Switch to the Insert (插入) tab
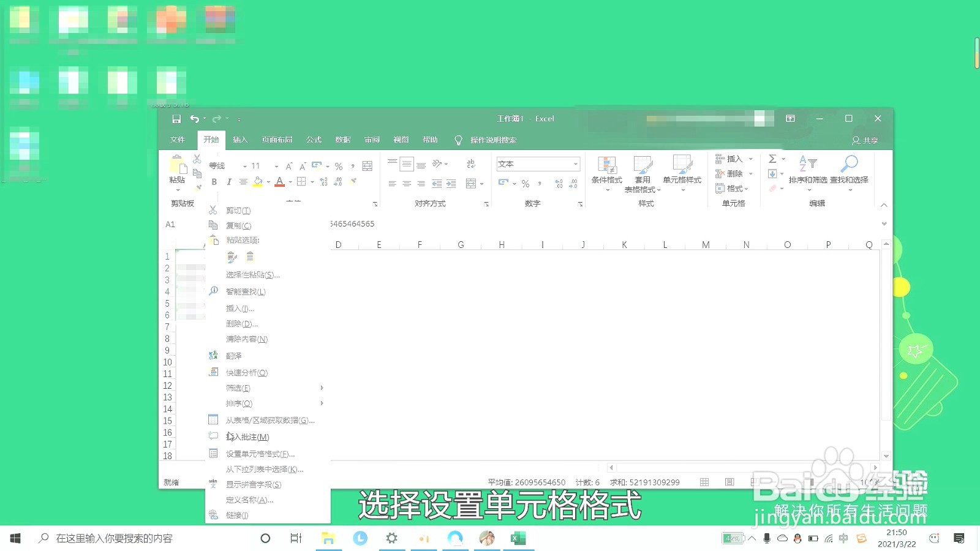This screenshot has width=980, height=551. 240,140
